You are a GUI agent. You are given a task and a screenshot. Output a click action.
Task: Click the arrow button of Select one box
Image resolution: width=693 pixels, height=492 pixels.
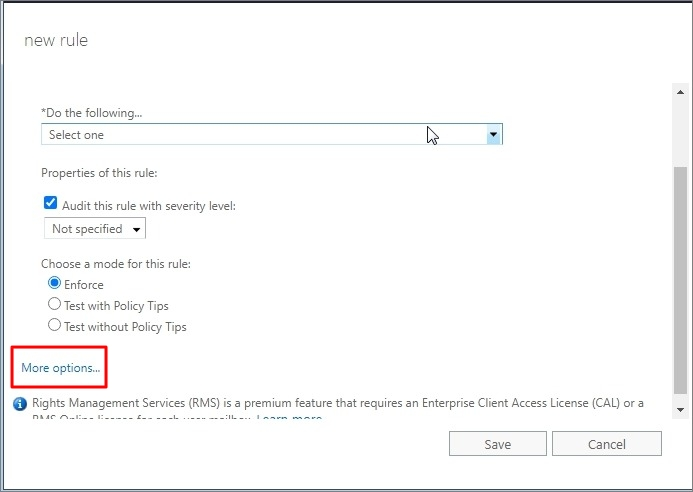coord(493,134)
